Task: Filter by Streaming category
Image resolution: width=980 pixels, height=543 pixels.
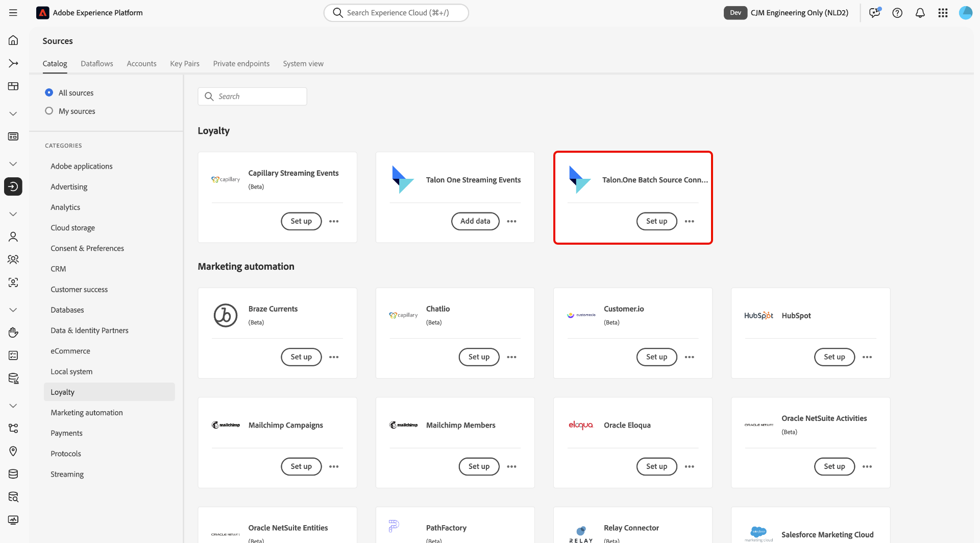Action: point(67,474)
